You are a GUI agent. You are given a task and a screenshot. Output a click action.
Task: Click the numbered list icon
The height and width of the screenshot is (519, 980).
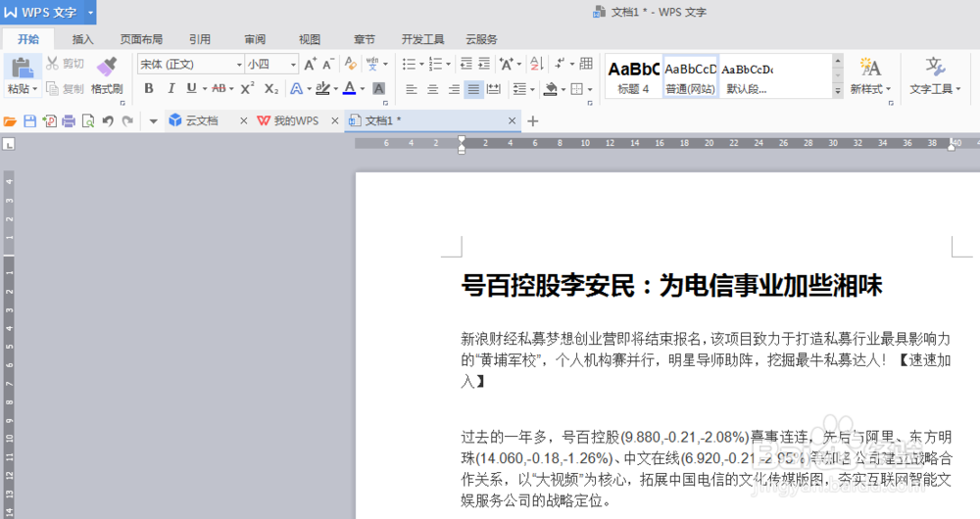tap(436, 64)
